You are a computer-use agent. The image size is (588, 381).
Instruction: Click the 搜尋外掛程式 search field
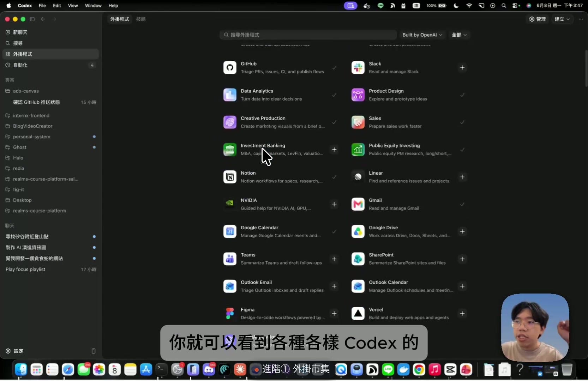[308, 35]
